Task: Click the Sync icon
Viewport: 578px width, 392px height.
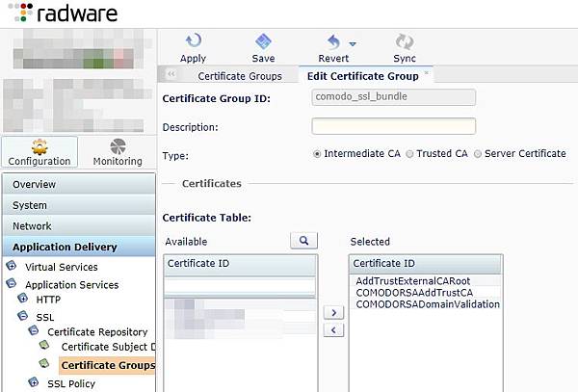Action: (405, 40)
